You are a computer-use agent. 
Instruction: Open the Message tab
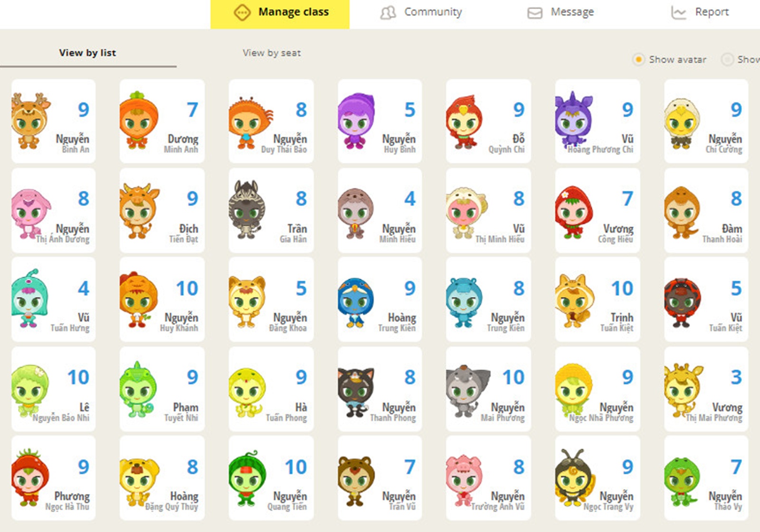560,12
